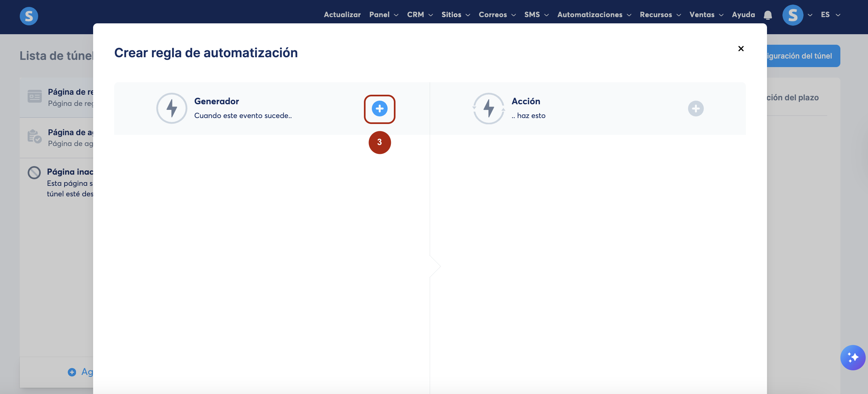Open the SMS menu

(x=536, y=15)
